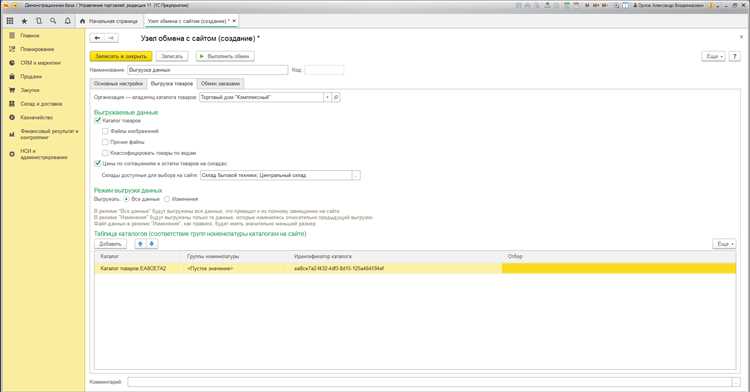Open notifications bell icon
Viewport: 750px width, 392px height.
(67, 21)
